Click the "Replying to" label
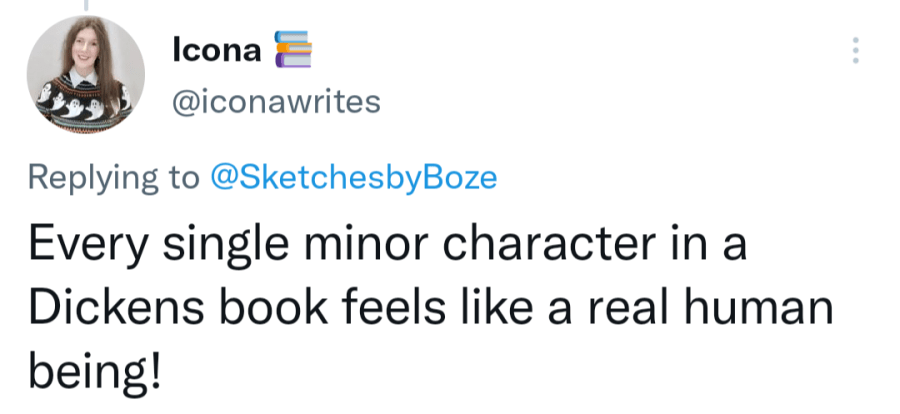 tap(113, 177)
